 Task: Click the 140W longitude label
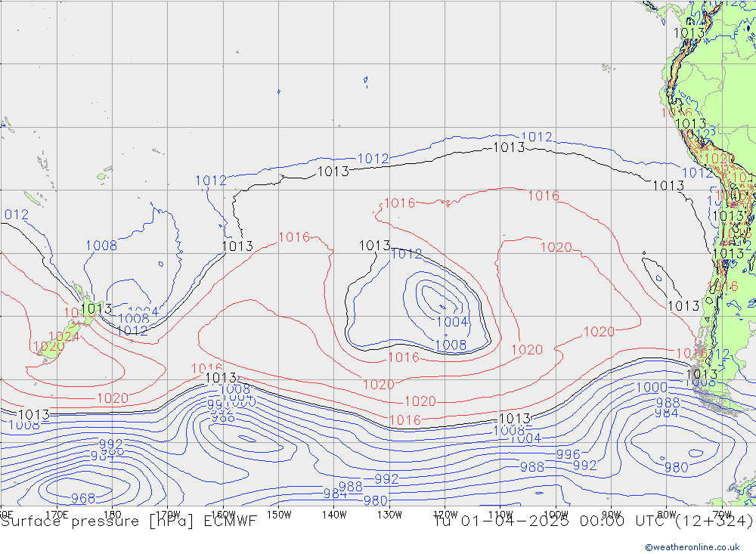pyautogui.click(x=334, y=515)
